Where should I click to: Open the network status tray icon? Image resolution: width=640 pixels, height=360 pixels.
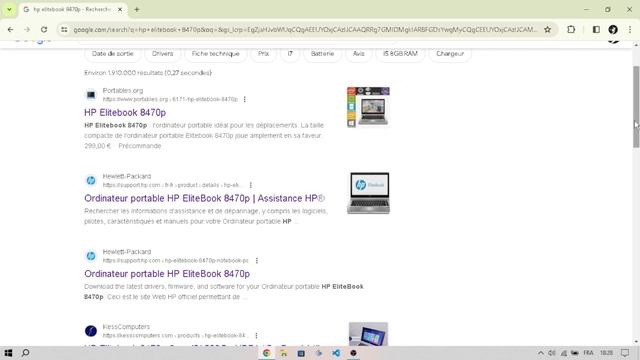[564, 353]
